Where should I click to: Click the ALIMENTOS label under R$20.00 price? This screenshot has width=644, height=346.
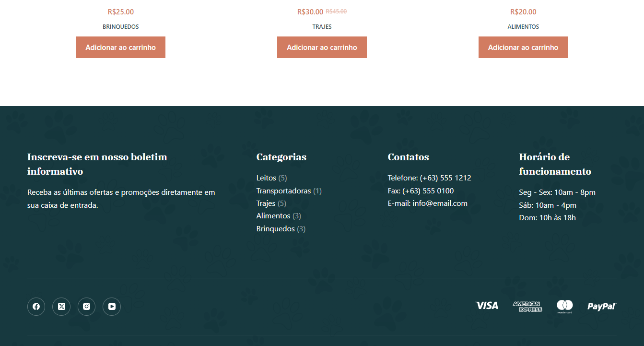point(523,27)
